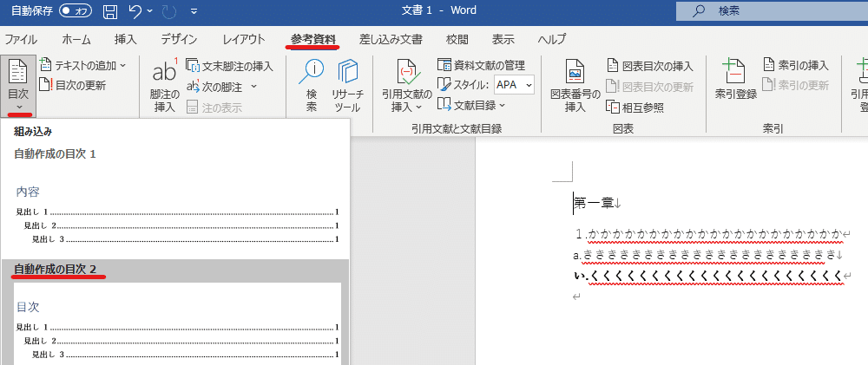Image resolution: width=868 pixels, height=365 pixels.
Task: Open the undo history dropdown arrow
Action: (150, 10)
